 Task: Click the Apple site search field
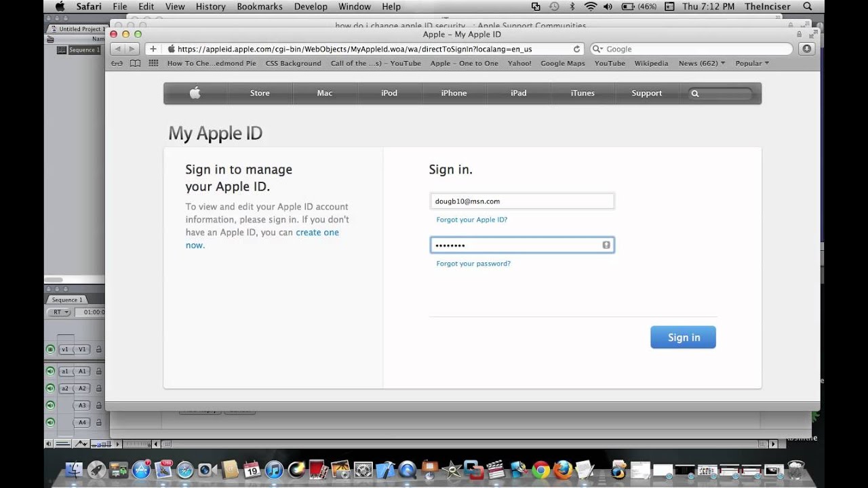tap(720, 94)
